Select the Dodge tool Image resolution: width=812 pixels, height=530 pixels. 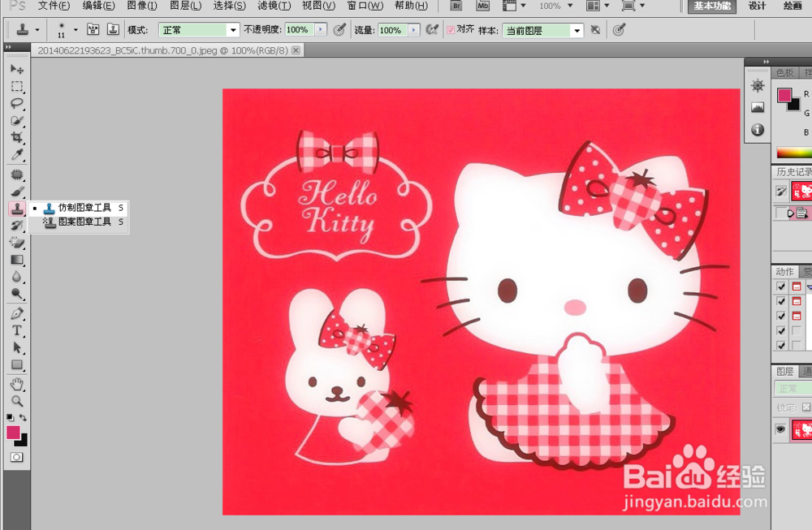pyautogui.click(x=16, y=294)
